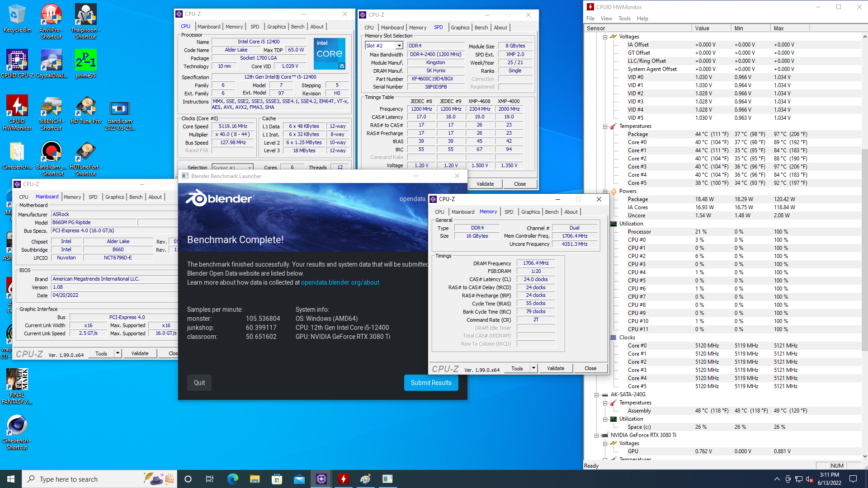Click Validate in SPD CPU-Z window
Image resolution: width=868 pixels, height=488 pixels.
click(485, 184)
